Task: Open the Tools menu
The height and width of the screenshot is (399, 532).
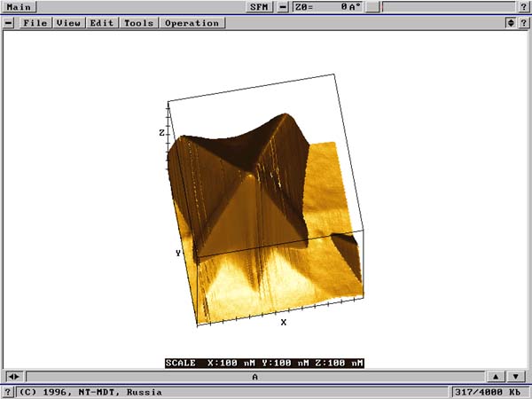Action: coord(138,23)
